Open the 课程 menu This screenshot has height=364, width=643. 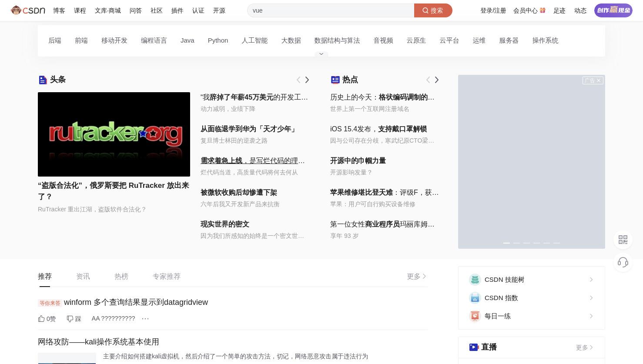tap(80, 10)
